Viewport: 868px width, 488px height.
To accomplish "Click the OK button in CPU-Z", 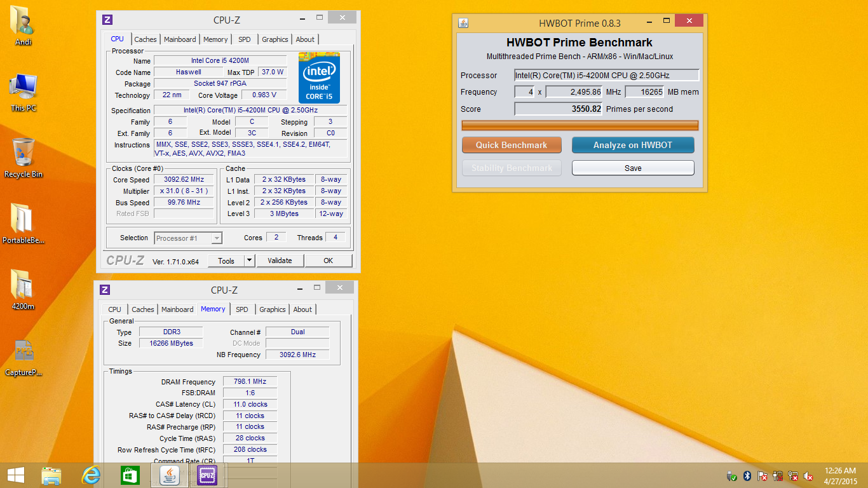I will pyautogui.click(x=328, y=261).
